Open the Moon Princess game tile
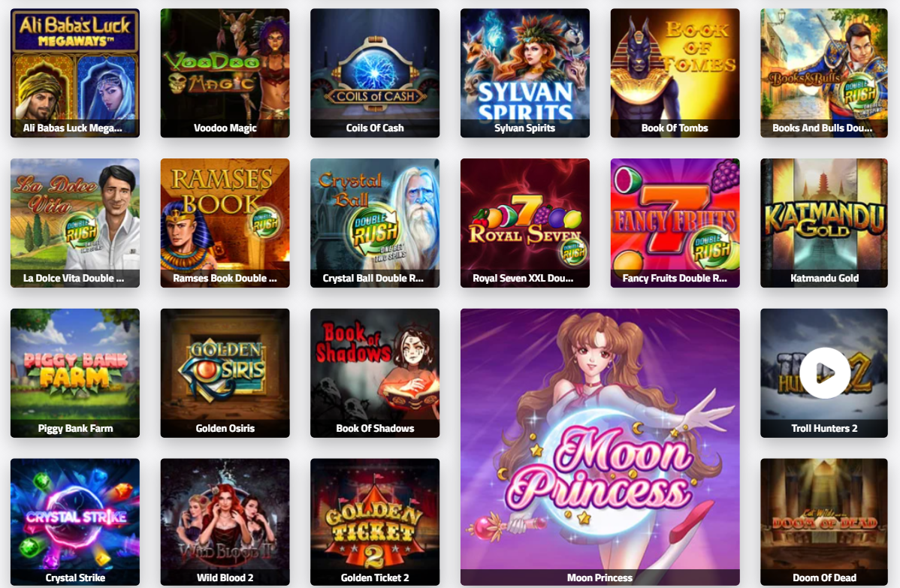900x588 pixels. tap(599, 447)
